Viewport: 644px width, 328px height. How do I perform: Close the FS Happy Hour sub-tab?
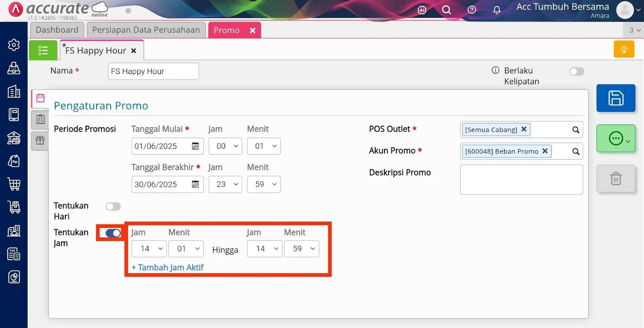pyautogui.click(x=134, y=51)
